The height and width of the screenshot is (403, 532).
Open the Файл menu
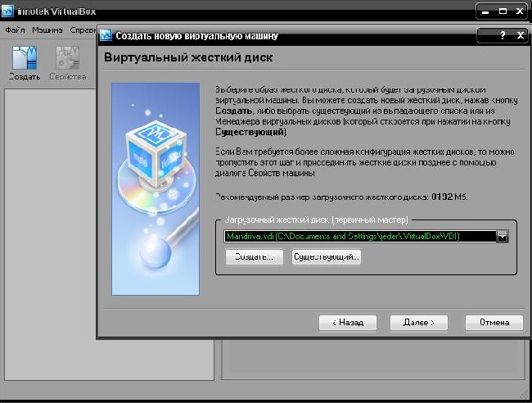(x=15, y=30)
